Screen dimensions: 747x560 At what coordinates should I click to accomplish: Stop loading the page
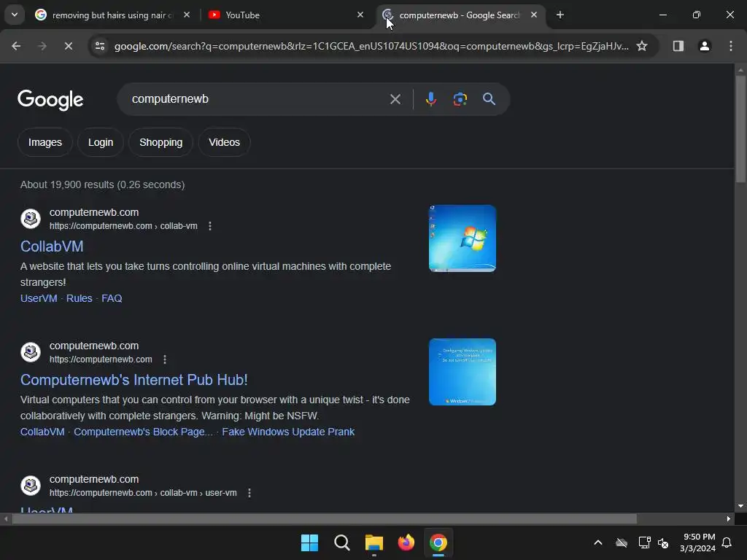click(x=69, y=46)
